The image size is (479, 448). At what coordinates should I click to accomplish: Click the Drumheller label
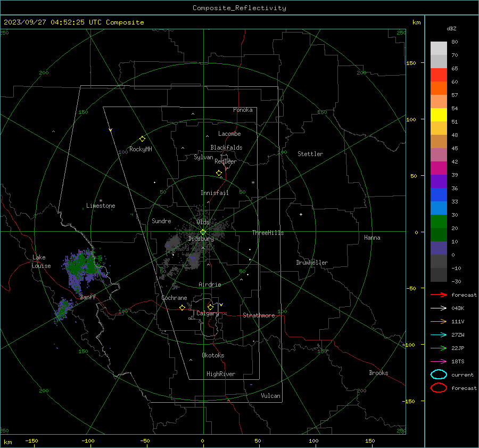312,263
